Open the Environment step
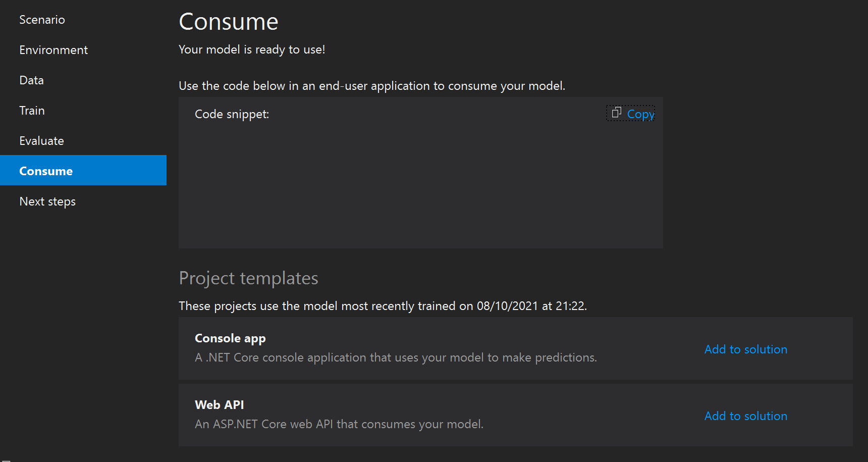 coord(53,49)
